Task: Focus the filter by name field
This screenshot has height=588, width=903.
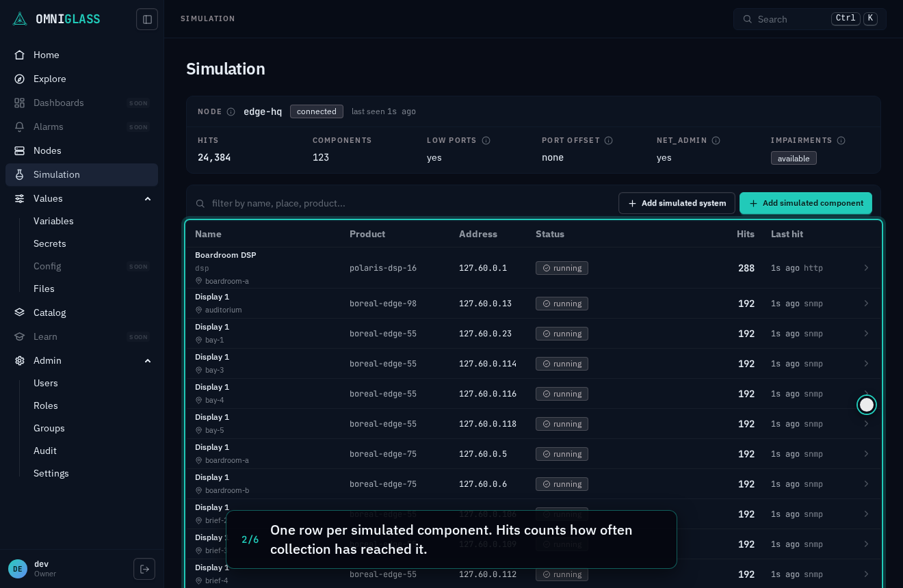Action: pyautogui.click(x=404, y=203)
